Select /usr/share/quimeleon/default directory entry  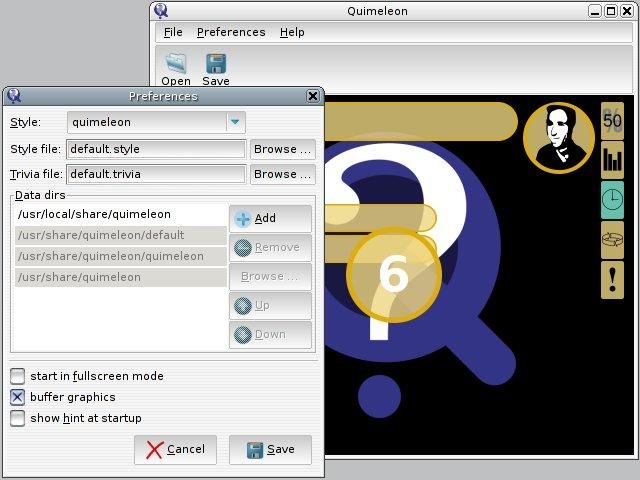click(x=121, y=235)
